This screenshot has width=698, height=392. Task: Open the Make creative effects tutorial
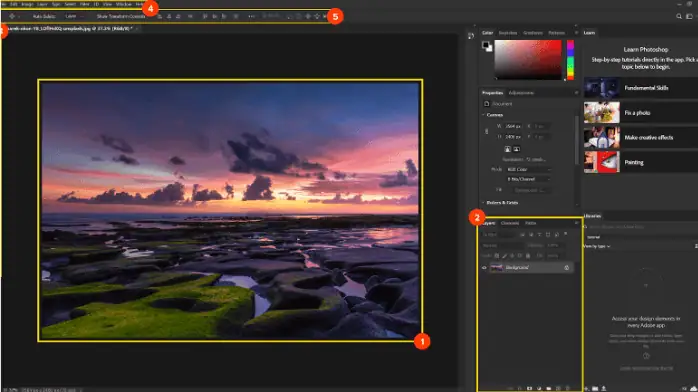point(641,137)
